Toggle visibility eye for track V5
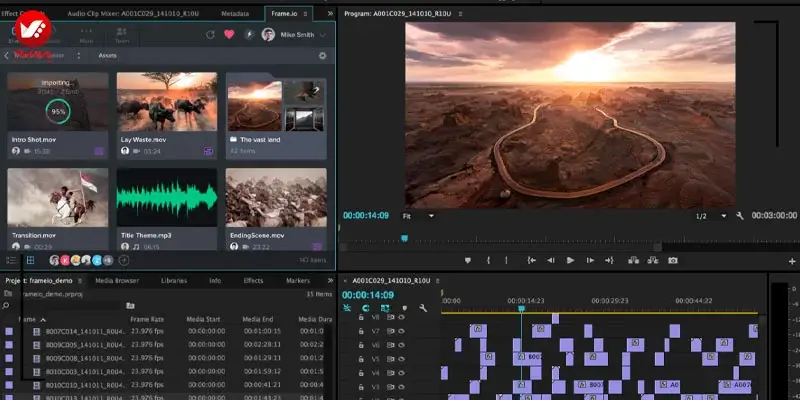This screenshot has width=800, height=400. (402, 359)
